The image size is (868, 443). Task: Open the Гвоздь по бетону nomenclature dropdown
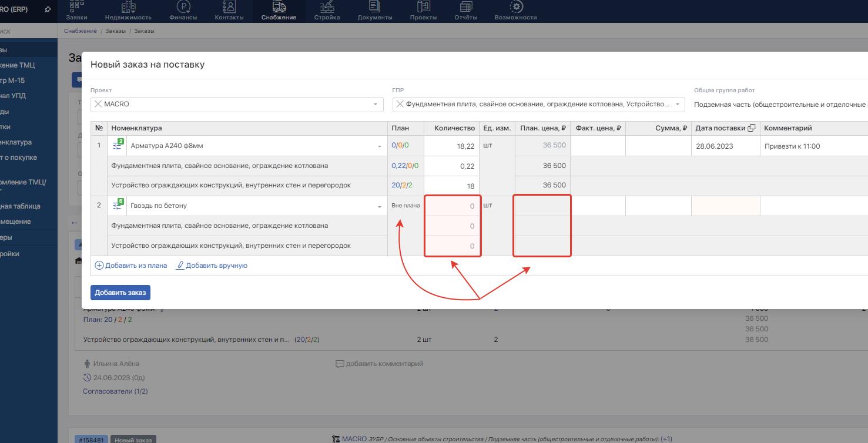(x=379, y=206)
